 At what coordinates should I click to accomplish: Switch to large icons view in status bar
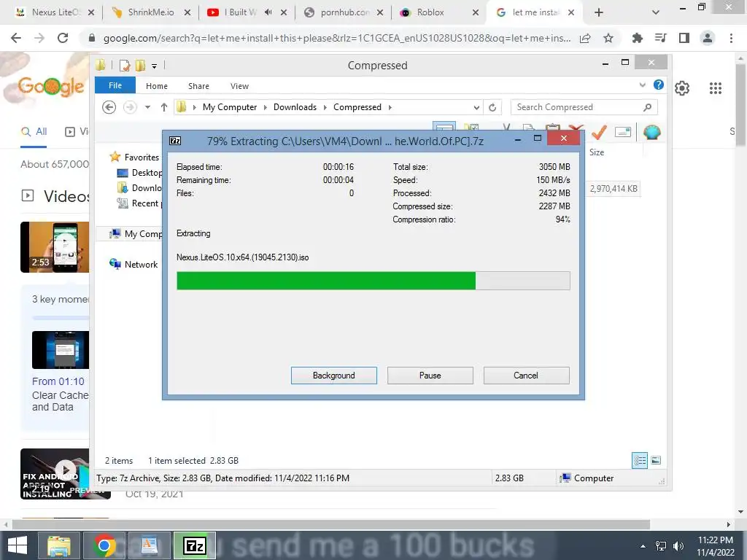click(x=656, y=460)
